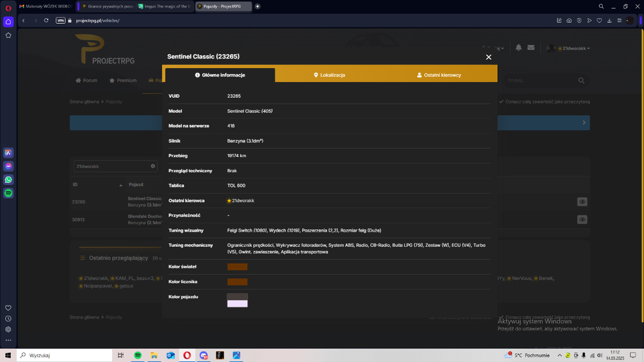The image size is (644, 362).
Task: Click the send flow arrow icon
Action: tap(589, 21)
